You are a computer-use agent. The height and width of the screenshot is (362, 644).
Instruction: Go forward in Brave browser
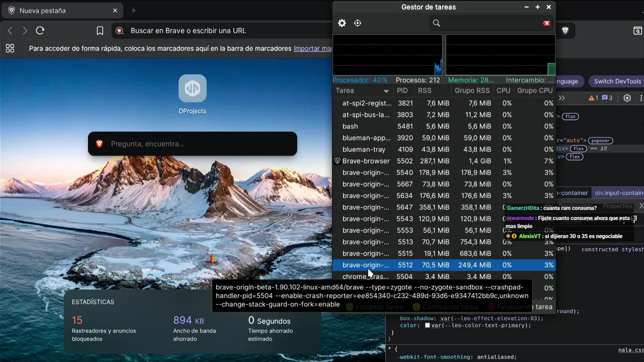coord(25,31)
